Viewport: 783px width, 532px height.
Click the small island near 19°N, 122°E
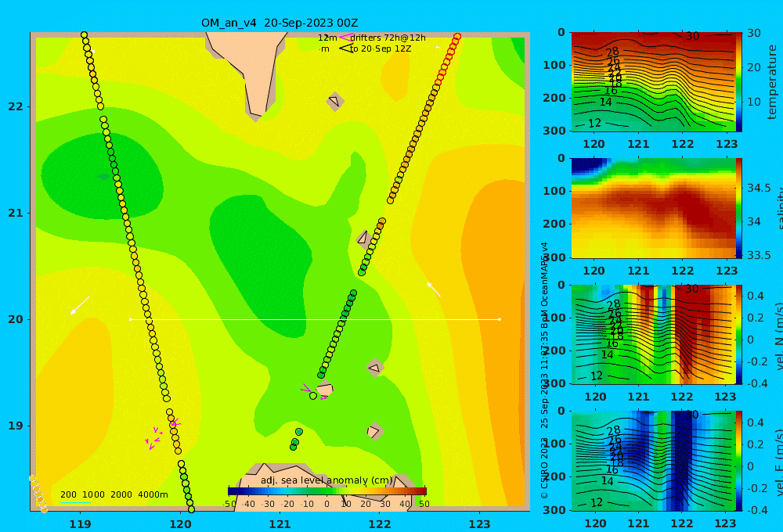373,431
